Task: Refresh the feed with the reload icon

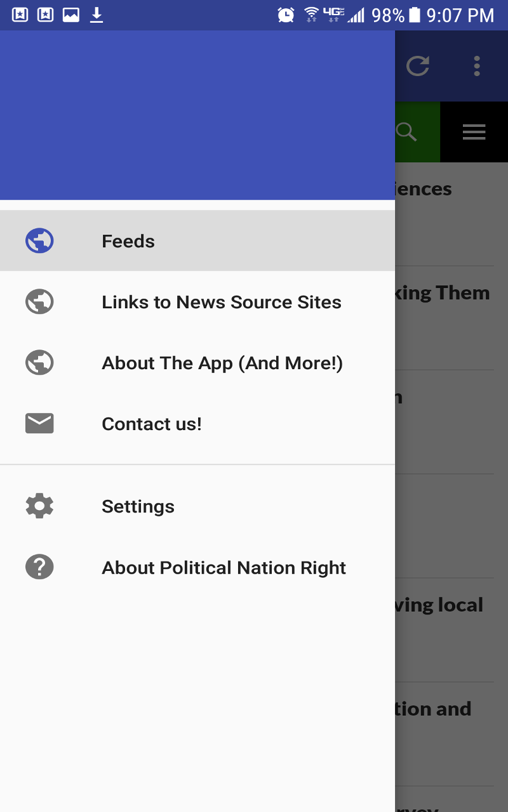Action: (x=418, y=66)
